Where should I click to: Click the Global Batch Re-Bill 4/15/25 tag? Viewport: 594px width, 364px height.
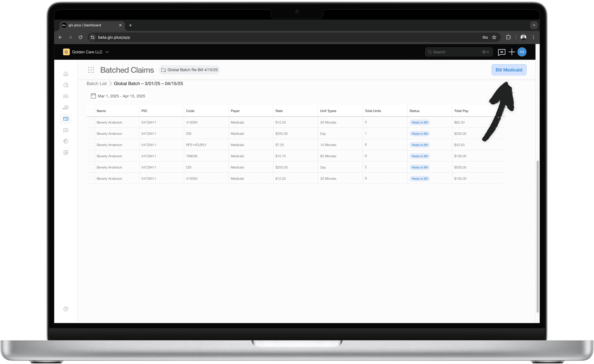pos(189,70)
